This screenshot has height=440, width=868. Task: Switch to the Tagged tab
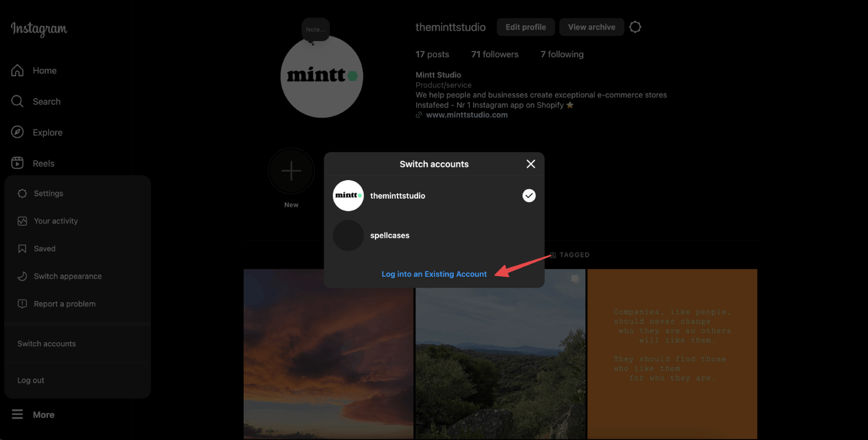[569, 255]
